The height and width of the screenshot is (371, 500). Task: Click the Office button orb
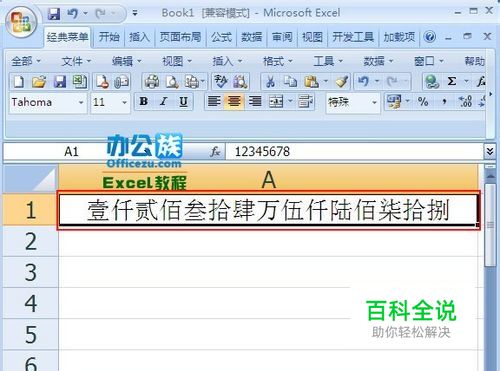(x=21, y=21)
